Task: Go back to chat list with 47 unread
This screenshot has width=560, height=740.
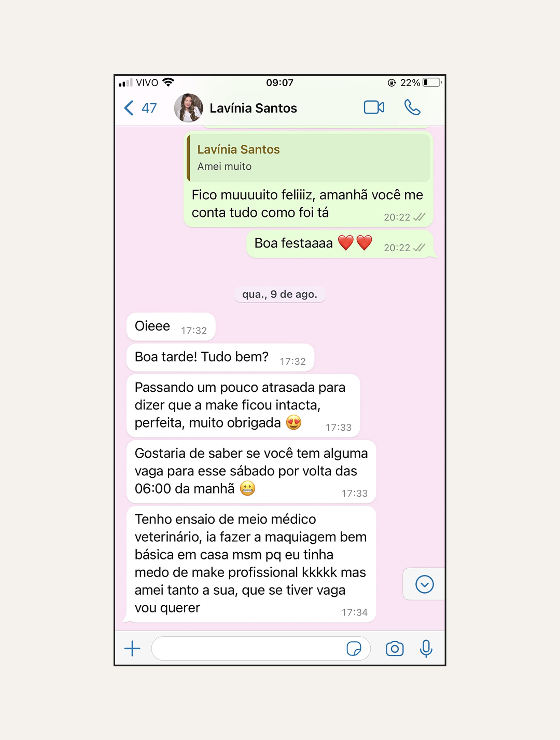Action: pos(140,108)
